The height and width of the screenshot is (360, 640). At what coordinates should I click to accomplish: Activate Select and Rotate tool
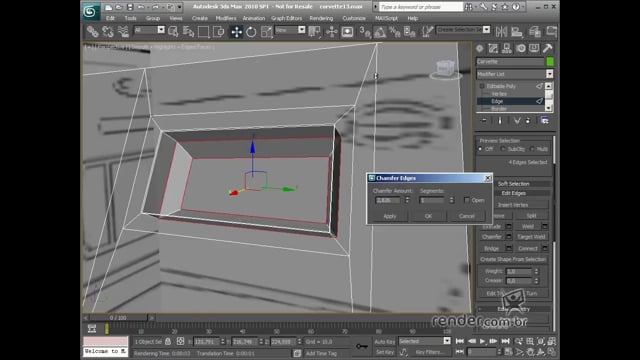(x=251, y=31)
